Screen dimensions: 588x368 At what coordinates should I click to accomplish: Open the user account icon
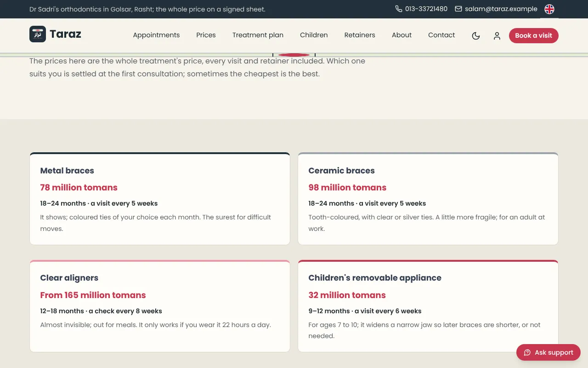point(497,36)
